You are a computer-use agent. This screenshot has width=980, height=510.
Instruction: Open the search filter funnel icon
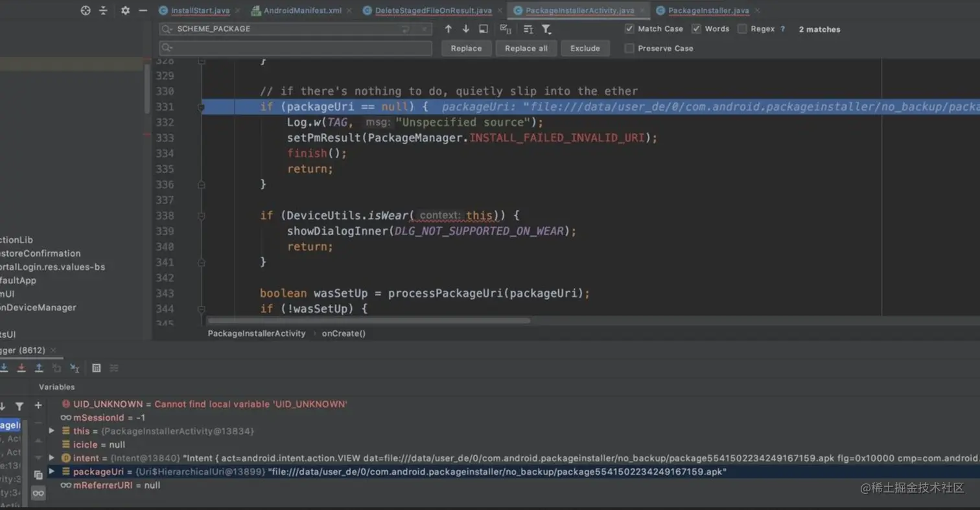(546, 29)
